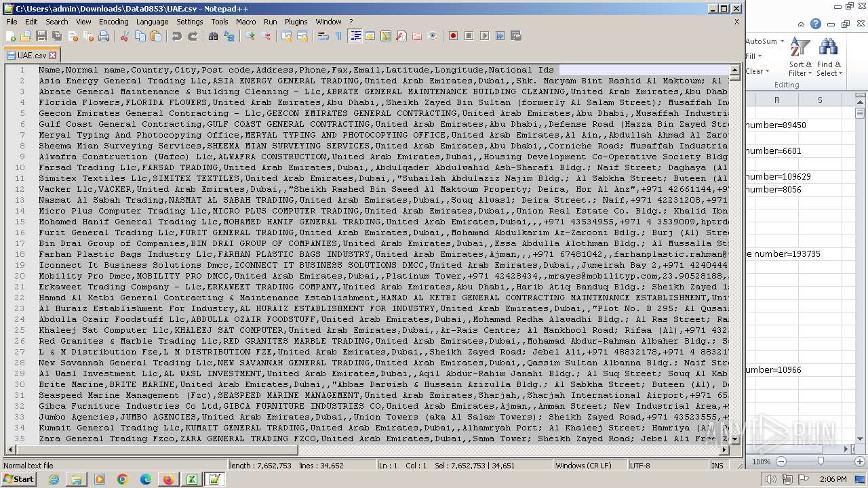The height and width of the screenshot is (488, 868).
Task: Toggle the Document Map panel
Action: tap(386, 36)
